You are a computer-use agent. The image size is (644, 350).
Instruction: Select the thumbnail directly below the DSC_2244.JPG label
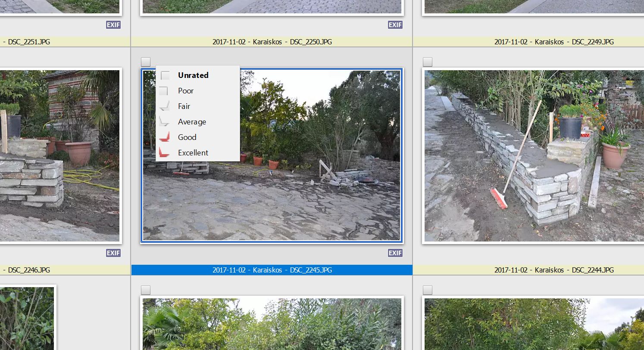point(533,323)
